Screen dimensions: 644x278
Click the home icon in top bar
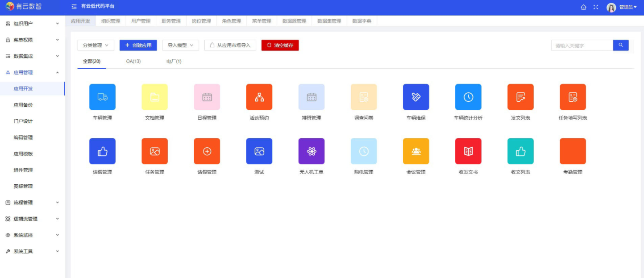(583, 7)
